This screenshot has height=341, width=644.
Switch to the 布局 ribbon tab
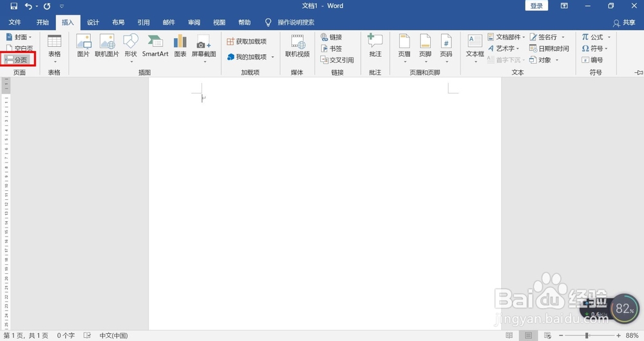click(x=118, y=22)
